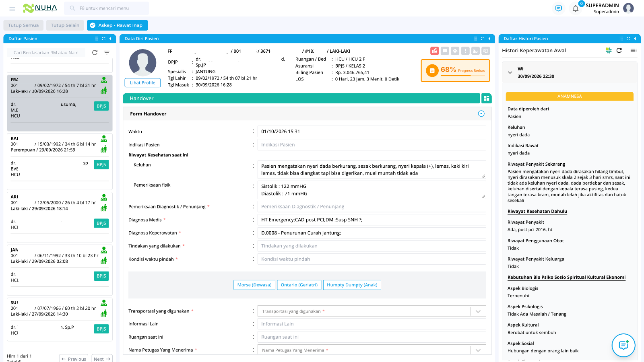Click the red bed-clock status icon
Image resolution: width=644 pixels, height=362 pixels.
point(434,51)
